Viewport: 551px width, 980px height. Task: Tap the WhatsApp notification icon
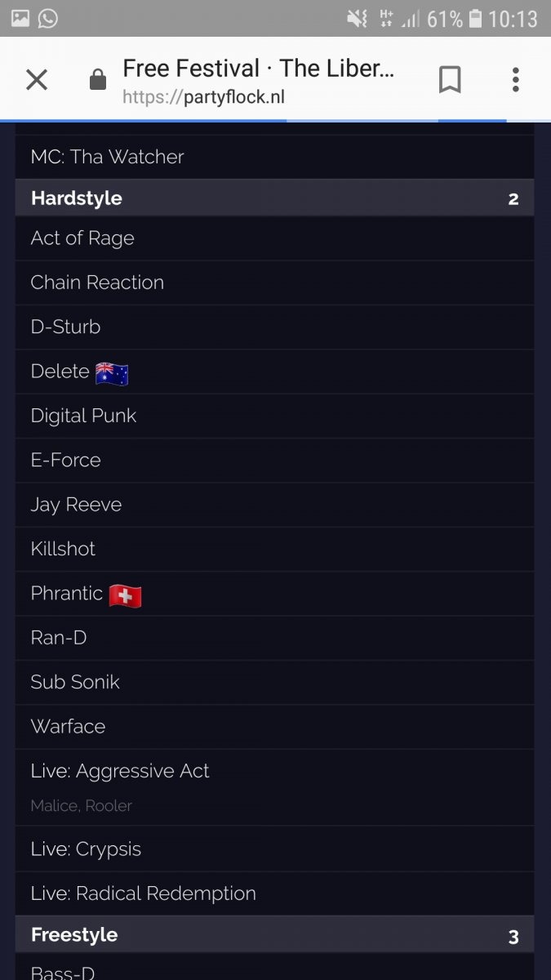point(48,18)
